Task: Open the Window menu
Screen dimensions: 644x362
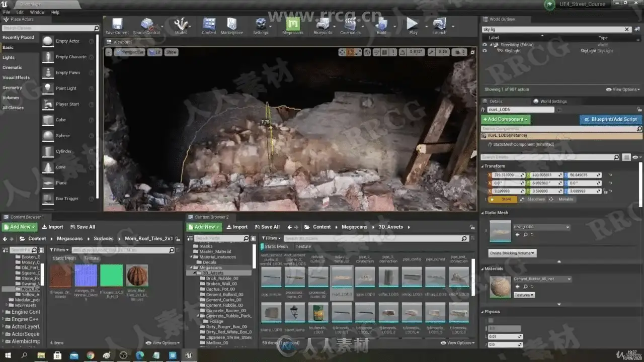Action: 37,12
